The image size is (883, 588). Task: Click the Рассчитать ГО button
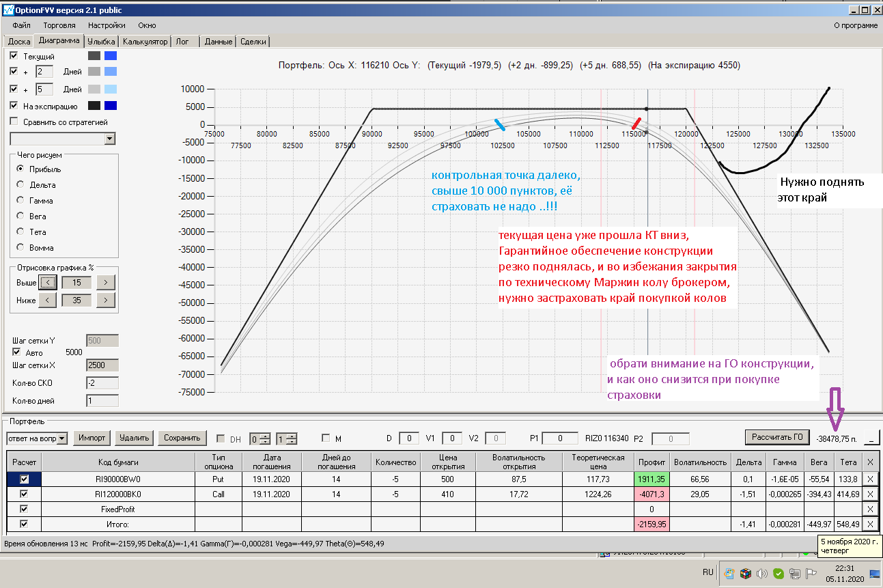(777, 437)
